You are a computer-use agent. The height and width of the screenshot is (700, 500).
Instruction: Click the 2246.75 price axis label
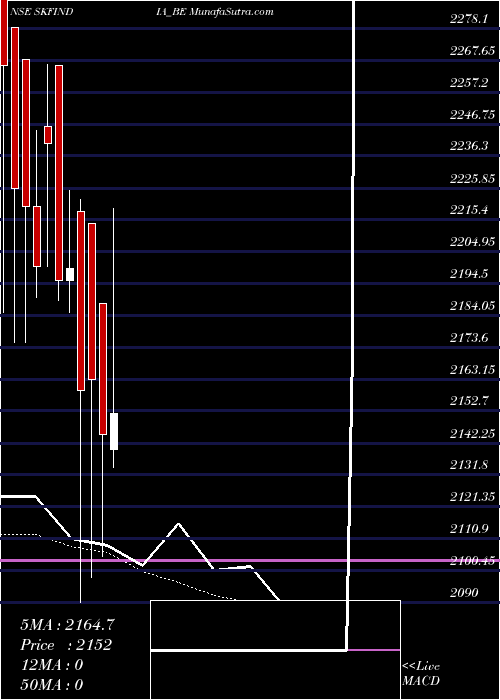(472, 114)
